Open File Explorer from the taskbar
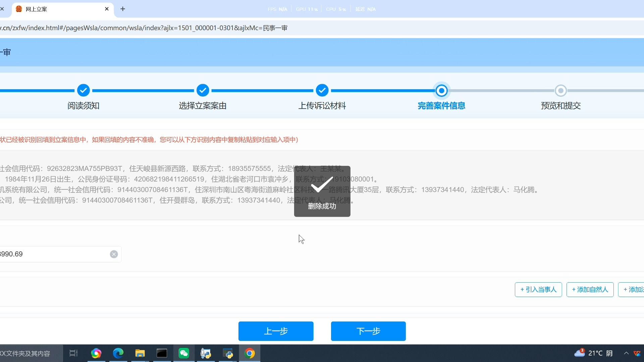Screen dimensions: 644x362 pyautogui.click(x=140, y=353)
